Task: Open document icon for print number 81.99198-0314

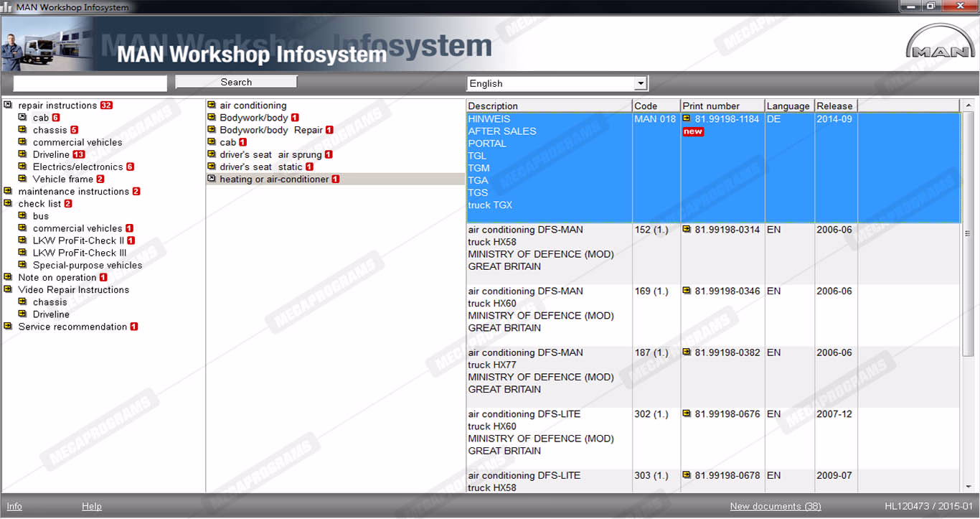Action: coord(687,230)
